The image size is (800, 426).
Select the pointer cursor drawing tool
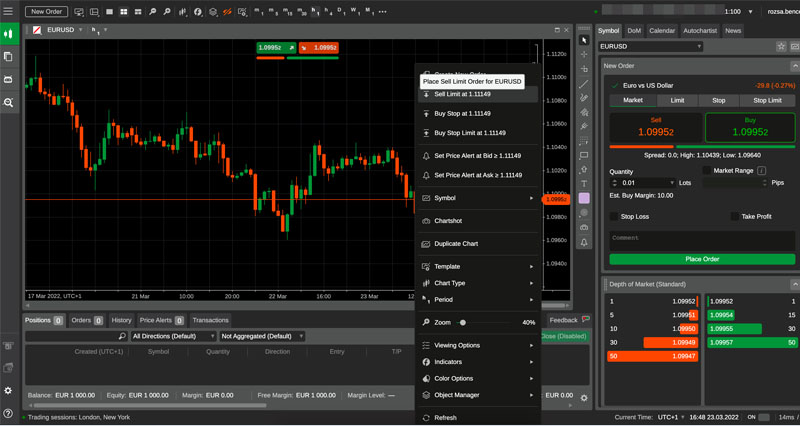pos(584,40)
